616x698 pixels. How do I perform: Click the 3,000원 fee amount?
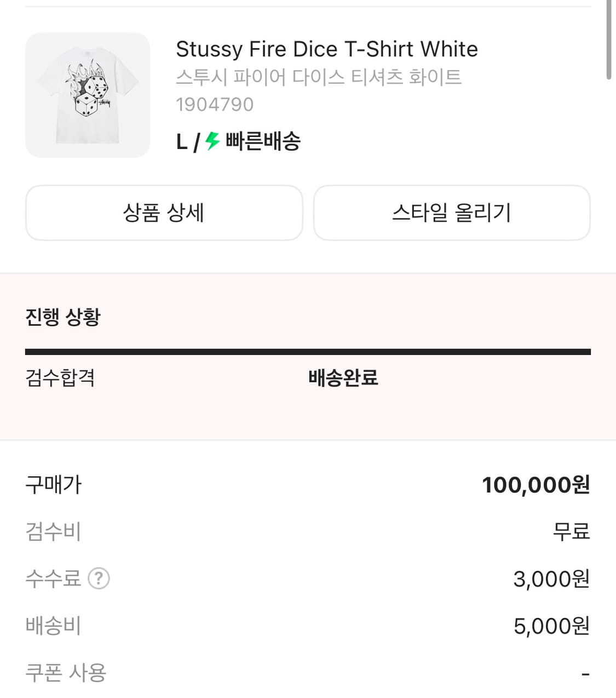551,579
